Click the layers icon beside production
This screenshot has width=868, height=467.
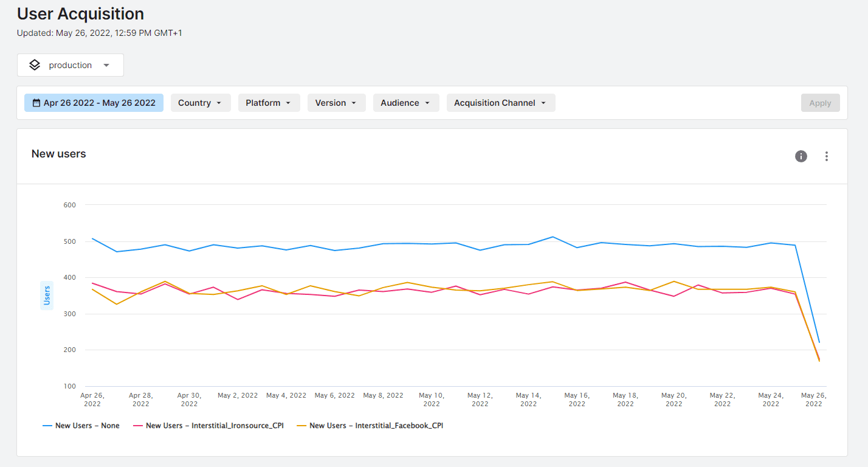35,64
